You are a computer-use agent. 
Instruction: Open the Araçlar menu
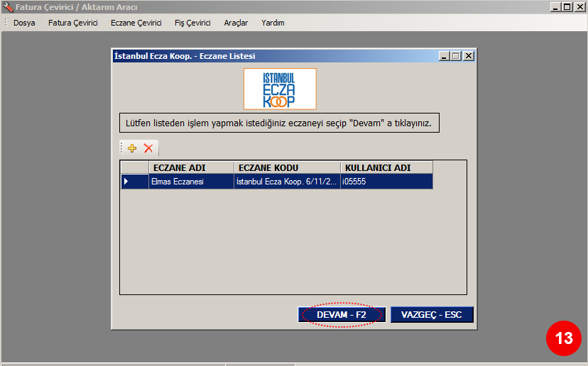click(236, 23)
